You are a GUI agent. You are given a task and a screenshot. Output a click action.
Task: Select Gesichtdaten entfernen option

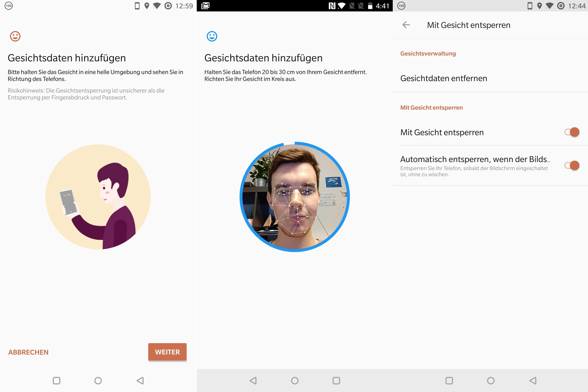pyautogui.click(x=490, y=78)
